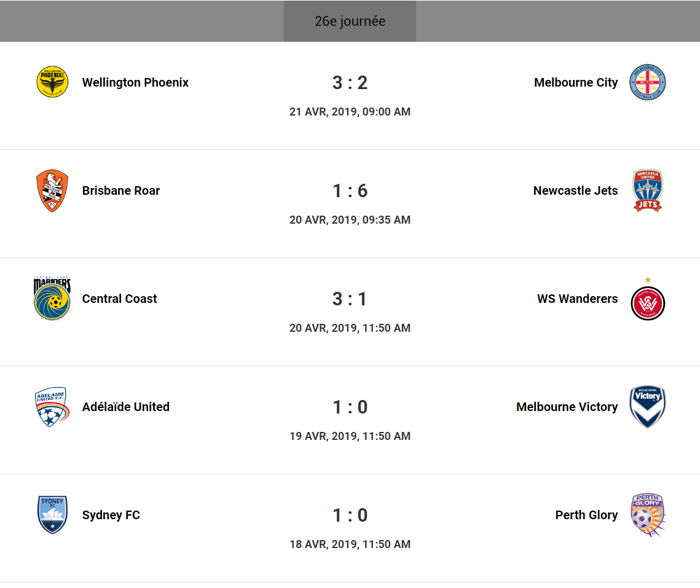The image size is (700, 588).
Task: Click the Central Coast Mariners logo
Action: pyautogui.click(x=52, y=299)
